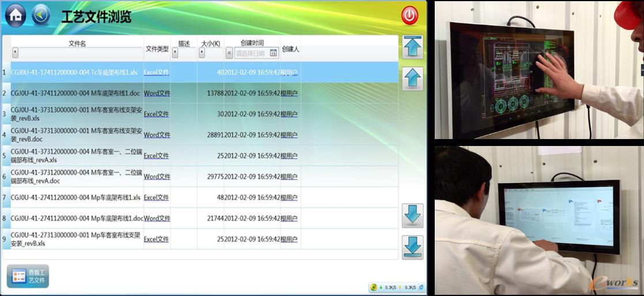644x296 pixels.
Task: Click the plain down arrow button
Action: point(413,215)
